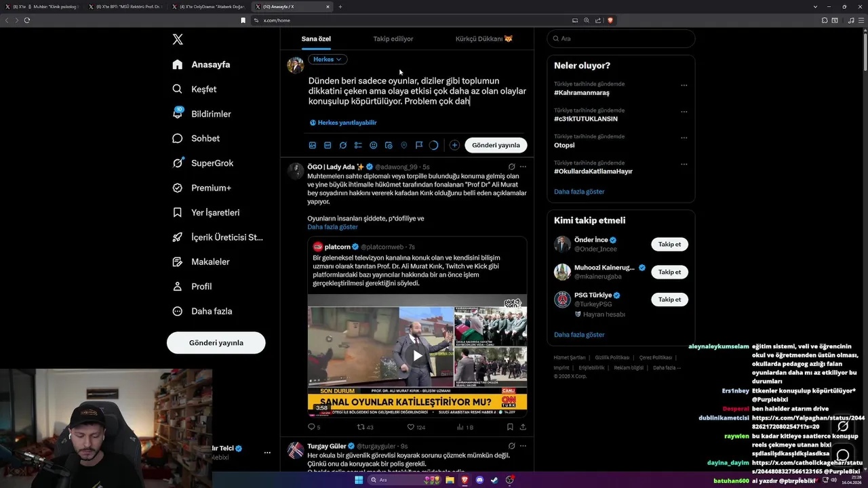Open platcorn quoted account

point(337,247)
